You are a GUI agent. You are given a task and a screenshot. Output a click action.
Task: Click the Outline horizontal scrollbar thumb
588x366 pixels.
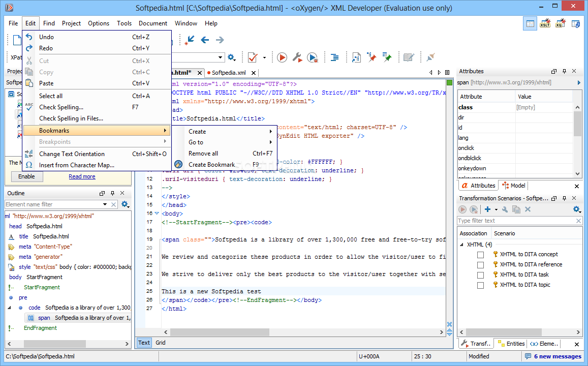55,344
